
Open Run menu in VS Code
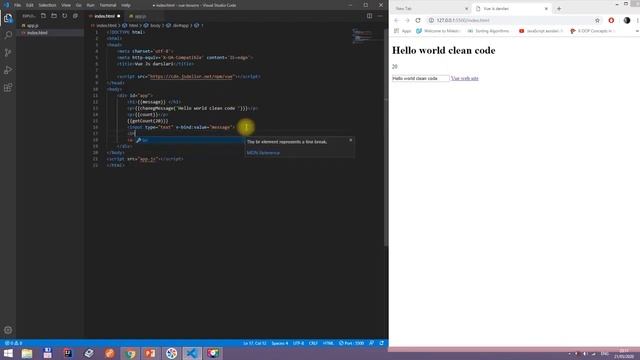[x=91, y=5]
